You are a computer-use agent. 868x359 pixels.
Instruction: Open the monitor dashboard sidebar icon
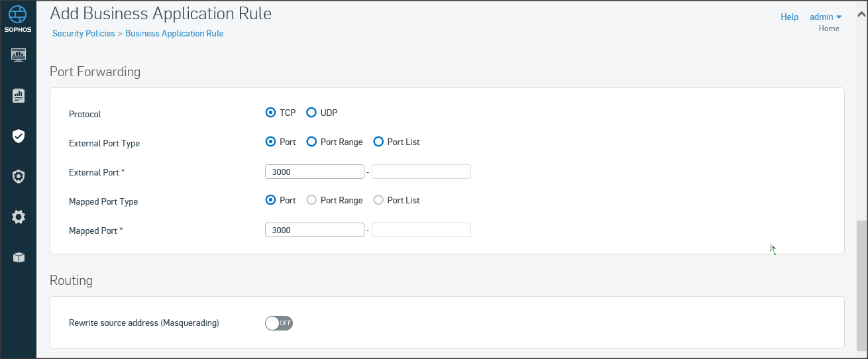19,54
